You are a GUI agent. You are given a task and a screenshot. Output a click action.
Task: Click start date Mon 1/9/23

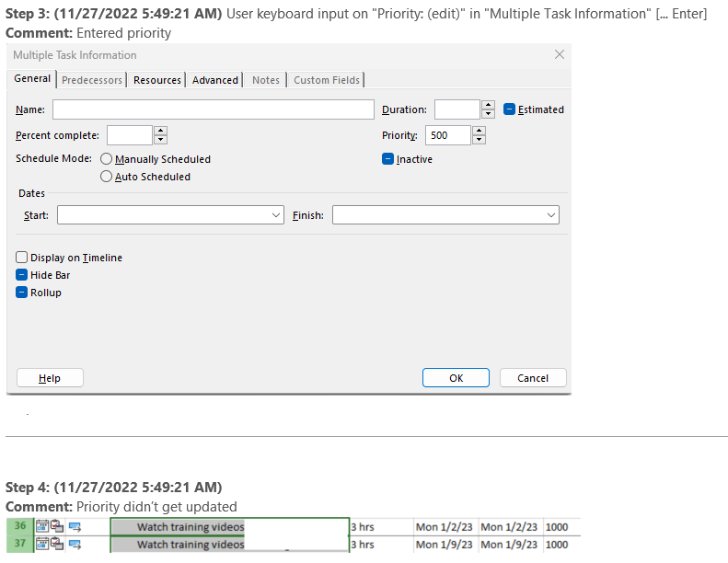click(x=445, y=545)
